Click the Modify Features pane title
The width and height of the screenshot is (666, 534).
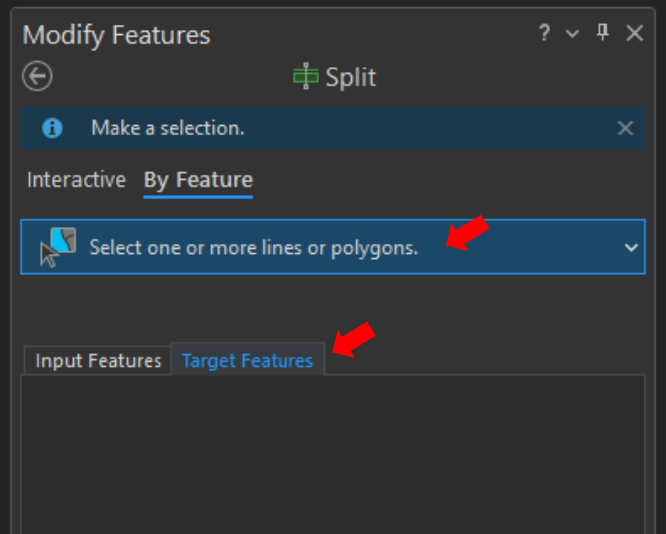pyautogui.click(x=116, y=35)
